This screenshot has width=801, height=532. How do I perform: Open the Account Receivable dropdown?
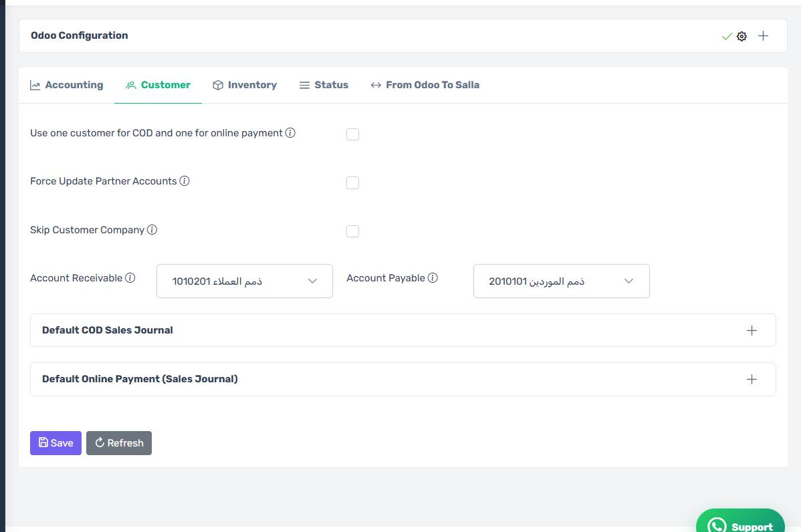click(245, 281)
